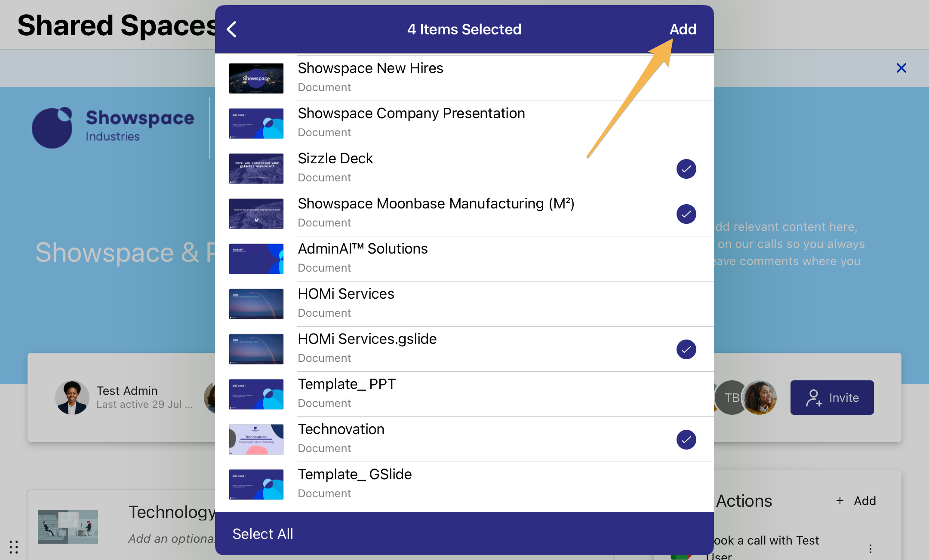Click the grid dots drag handle icon

point(14,547)
